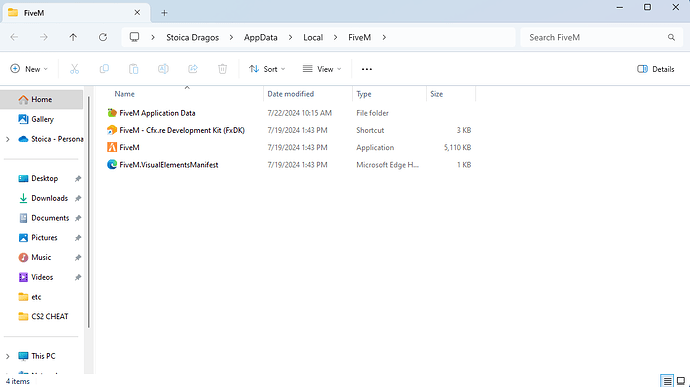Open Home in navigation pane

pyautogui.click(x=42, y=100)
